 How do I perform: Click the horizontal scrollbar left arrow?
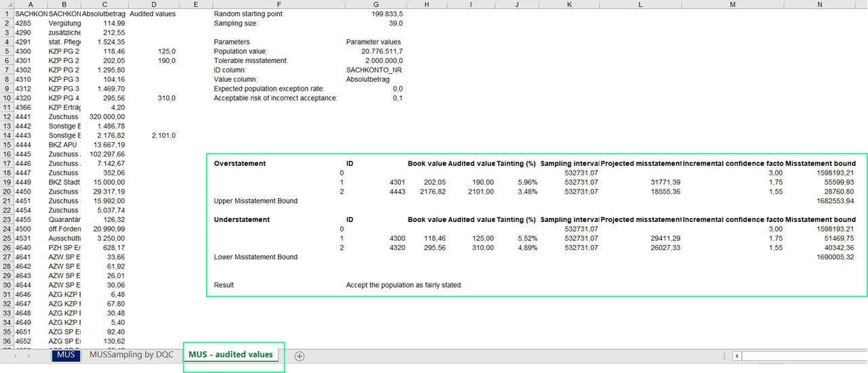click(x=737, y=355)
